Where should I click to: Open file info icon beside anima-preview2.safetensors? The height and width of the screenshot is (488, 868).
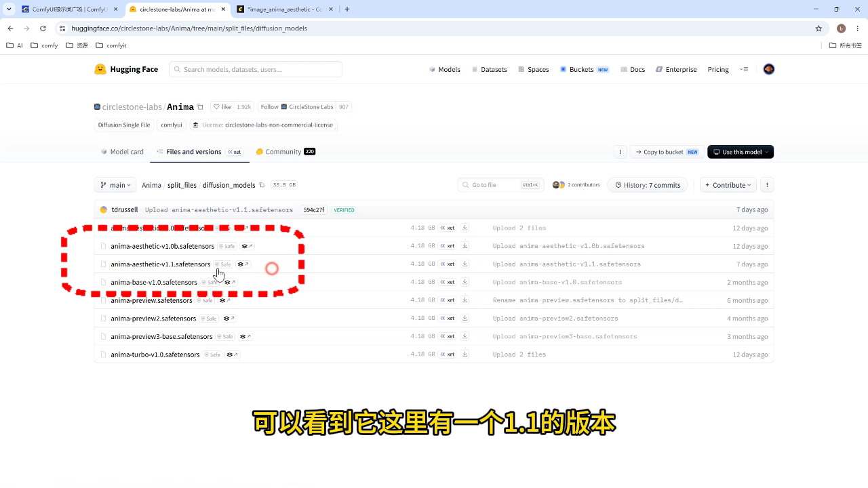(x=229, y=319)
